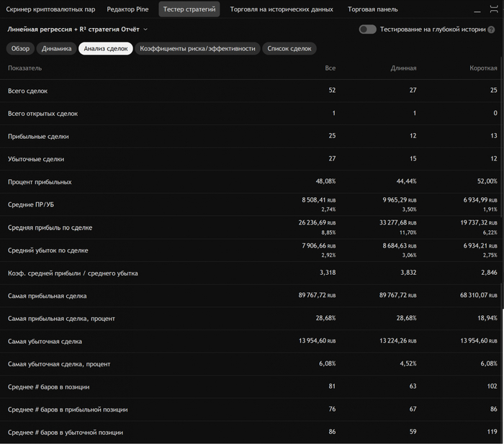Click the Все column header
Screen dimensions: 504x444
(x=330, y=68)
